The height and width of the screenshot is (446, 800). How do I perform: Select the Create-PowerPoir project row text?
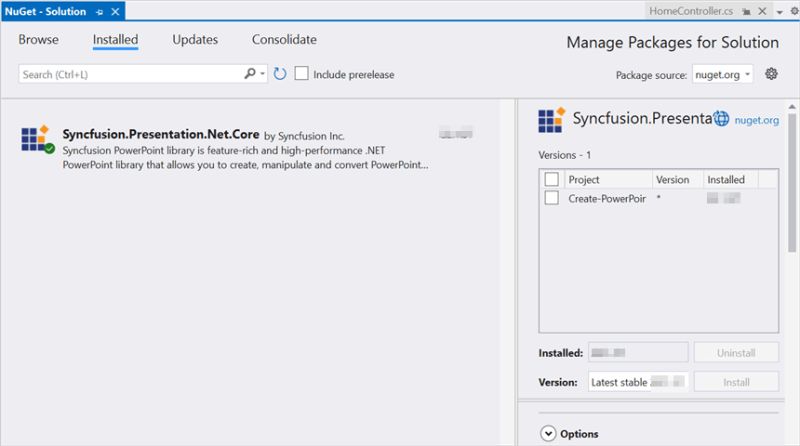pos(607,199)
